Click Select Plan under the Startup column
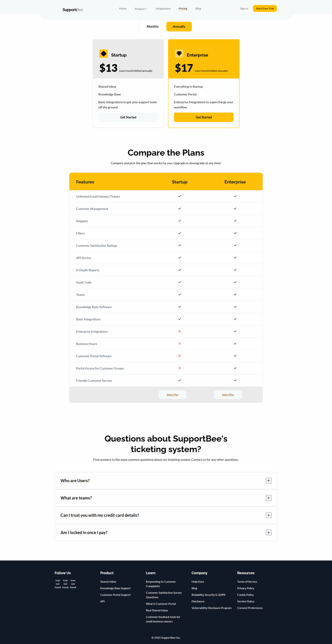Viewport: 332px width, 644px height. click(173, 395)
